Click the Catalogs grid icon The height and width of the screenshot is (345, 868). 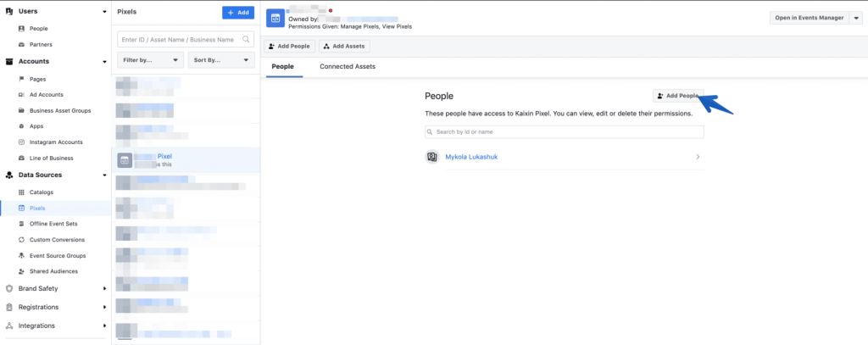point(21,192)
